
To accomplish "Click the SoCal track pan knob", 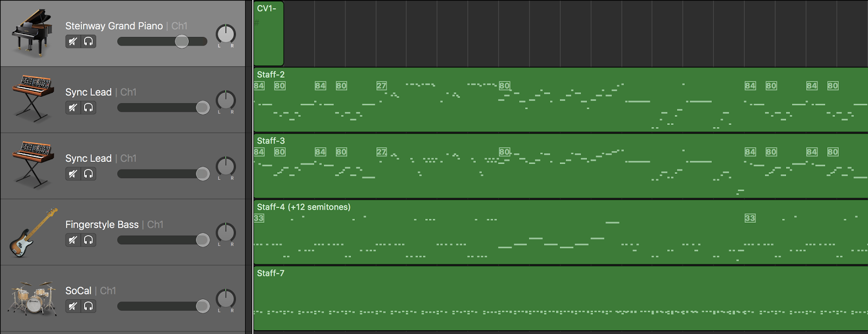I will coord(226,299).
